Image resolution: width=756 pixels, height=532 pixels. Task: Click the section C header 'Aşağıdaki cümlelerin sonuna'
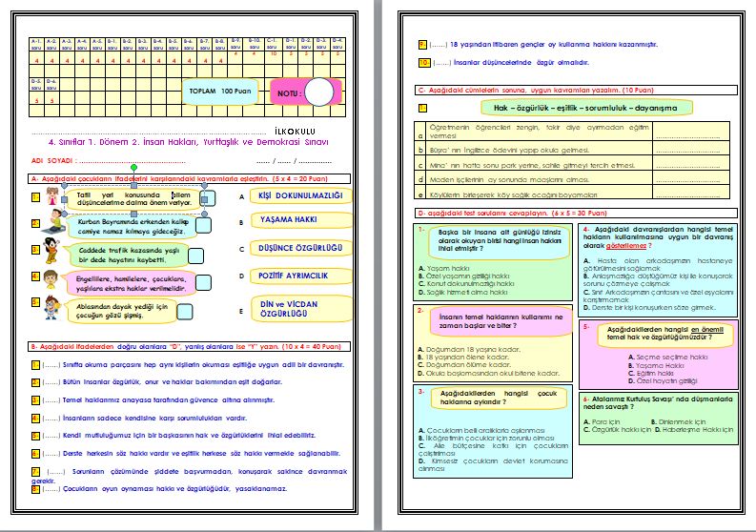576,91
